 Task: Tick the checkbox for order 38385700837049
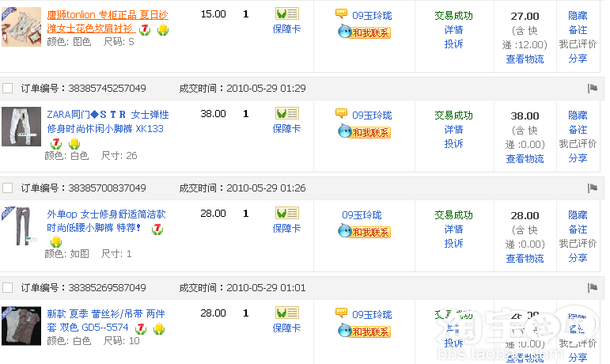[x=8, y=188]
